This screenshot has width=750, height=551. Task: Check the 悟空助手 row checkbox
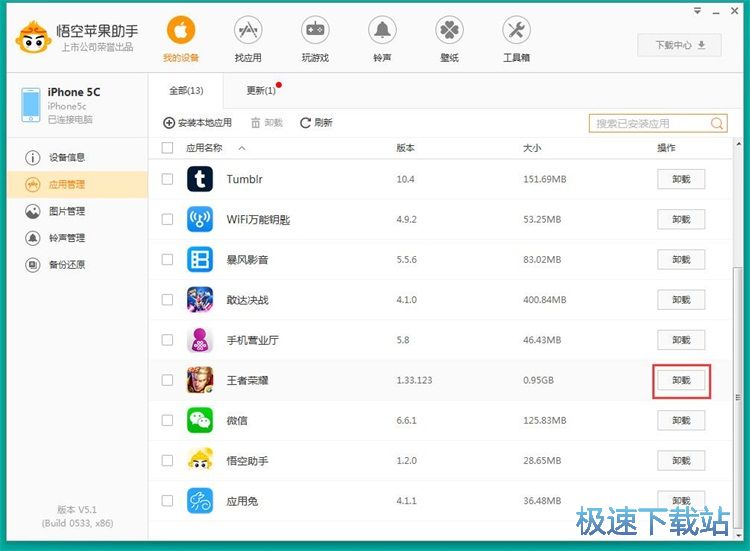167,461
